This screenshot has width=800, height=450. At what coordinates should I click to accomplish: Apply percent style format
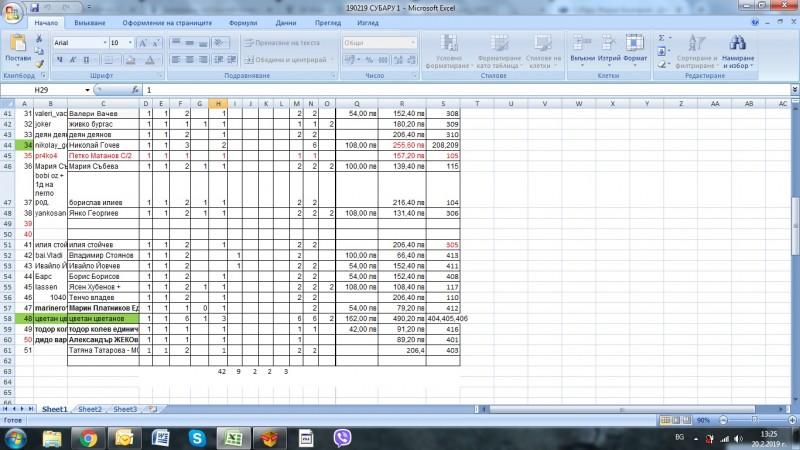369,60
